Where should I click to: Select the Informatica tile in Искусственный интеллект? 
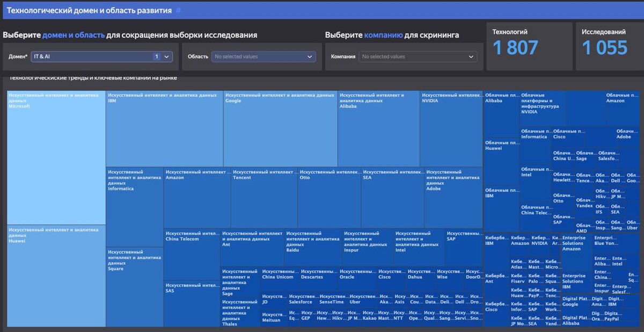pos(135,207)
